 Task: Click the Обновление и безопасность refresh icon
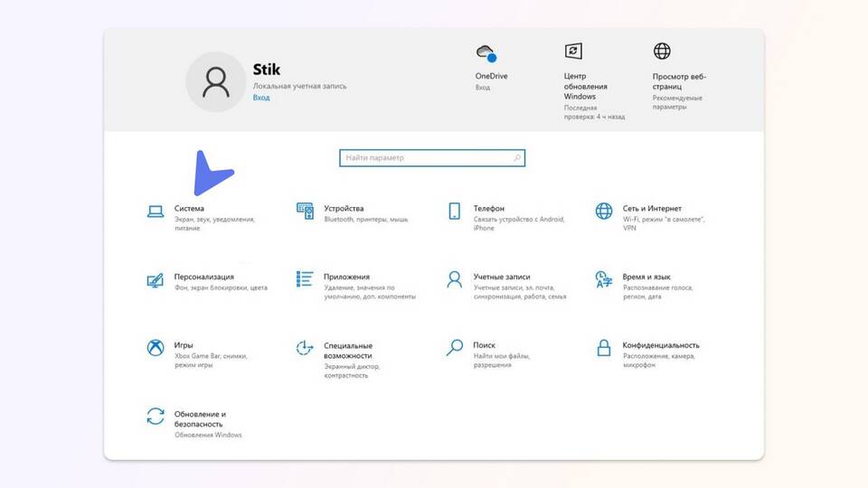tap(156, 417)
